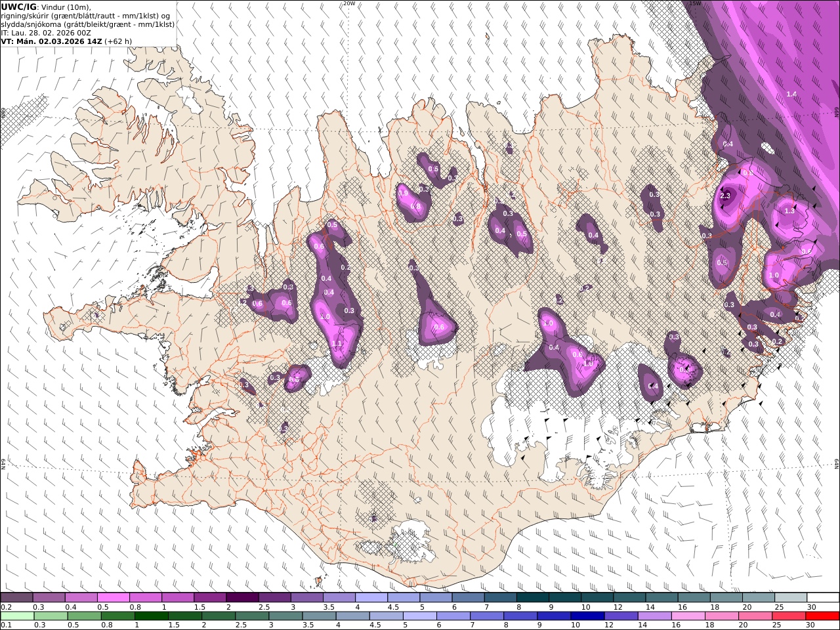840x630 pixels.
Task: Click the upper legend swatch labelled 12
Action: point(630,598)
